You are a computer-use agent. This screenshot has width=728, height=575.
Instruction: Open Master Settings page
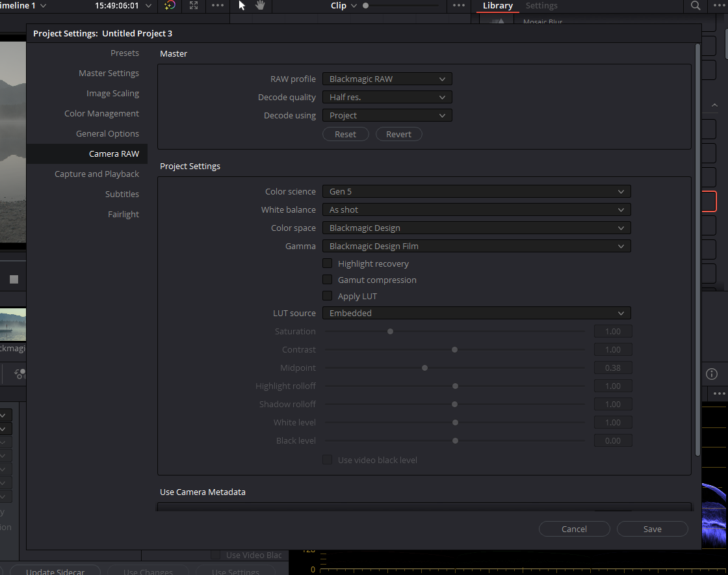click(x=109, y=73)
